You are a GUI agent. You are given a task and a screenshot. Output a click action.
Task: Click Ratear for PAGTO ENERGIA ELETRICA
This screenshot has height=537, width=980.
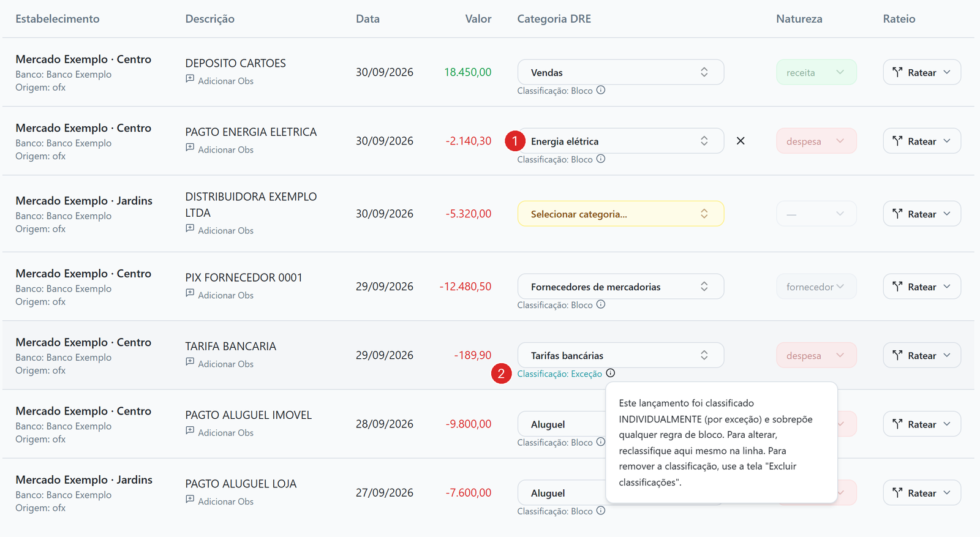coord(922,141)
